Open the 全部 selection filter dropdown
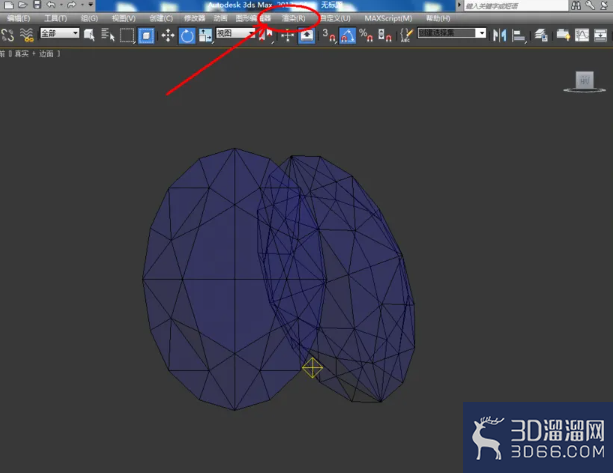Screen dimensions: 613x473 point(59,33)
